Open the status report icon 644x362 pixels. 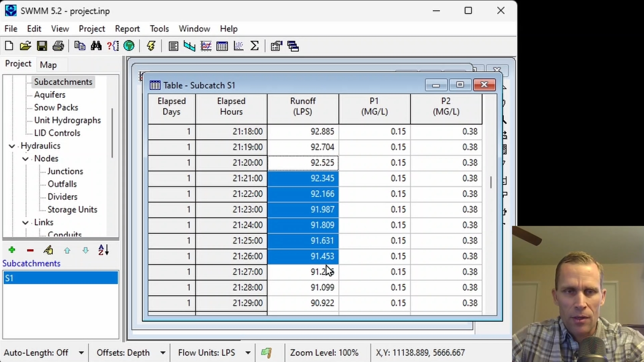coord(173,46)
